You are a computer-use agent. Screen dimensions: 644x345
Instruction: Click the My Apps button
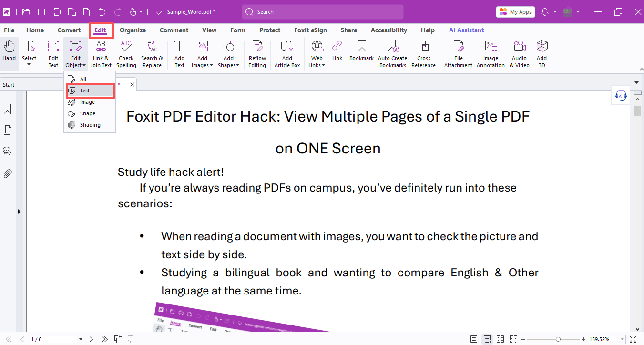click(515, 12)
